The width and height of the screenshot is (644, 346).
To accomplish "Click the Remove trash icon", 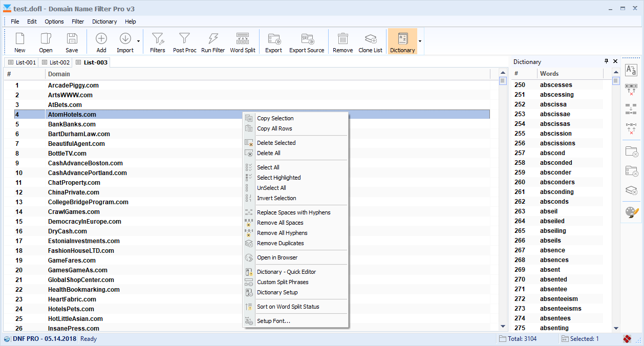I will (342, 41).
